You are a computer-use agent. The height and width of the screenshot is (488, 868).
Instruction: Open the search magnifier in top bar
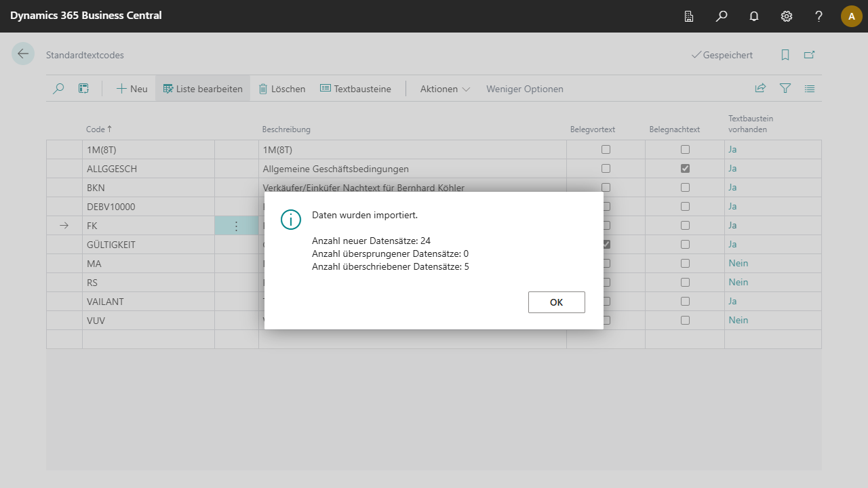point(722,16)
